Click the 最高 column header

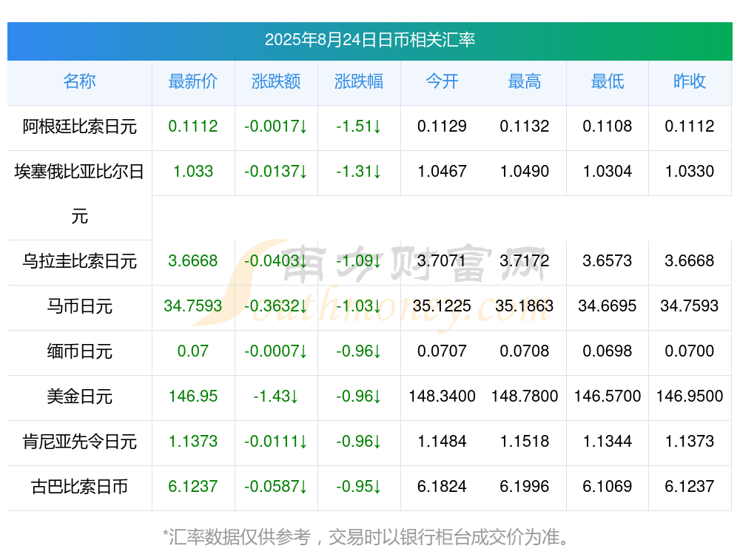point(525,81)
